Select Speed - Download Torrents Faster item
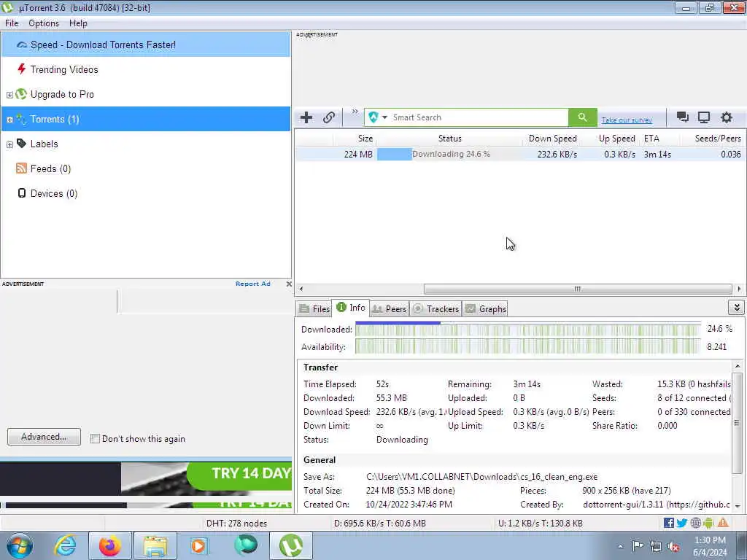This screenshot has width=747, height=560. (146, 44)
